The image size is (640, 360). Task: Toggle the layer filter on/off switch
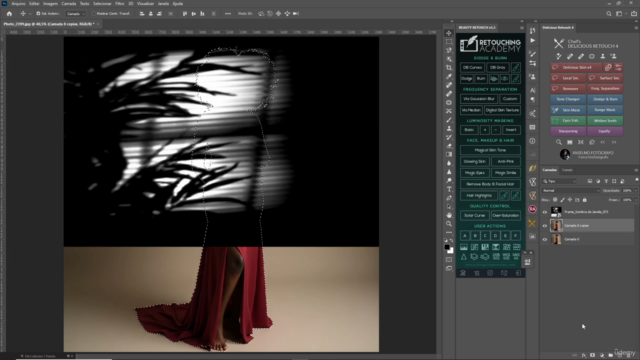click(636, 180)
